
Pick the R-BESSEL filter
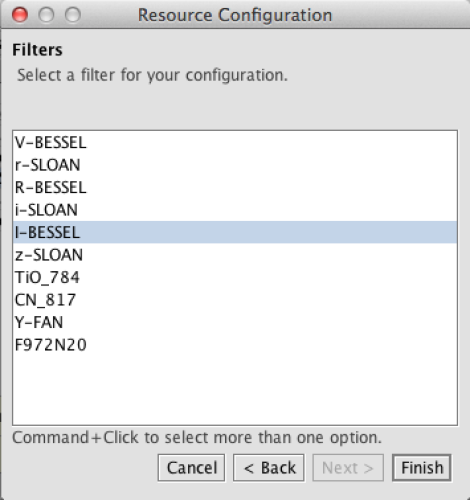pos(235,187)
